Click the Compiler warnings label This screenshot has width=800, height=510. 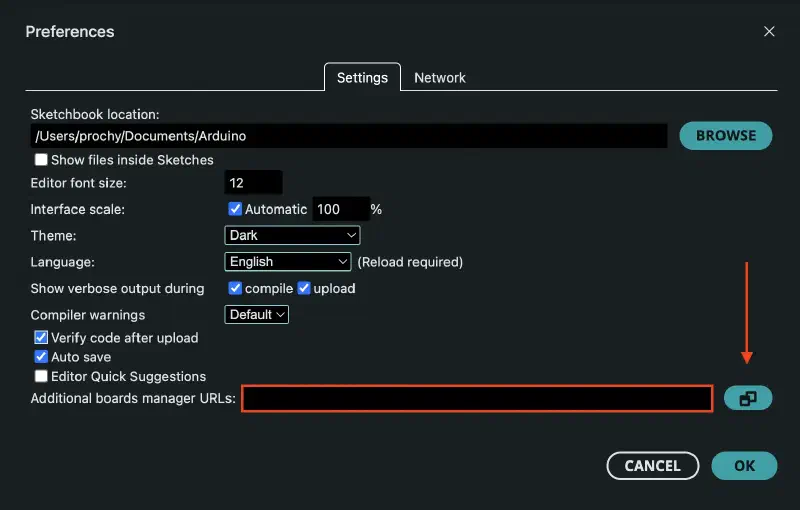point(88,315)
